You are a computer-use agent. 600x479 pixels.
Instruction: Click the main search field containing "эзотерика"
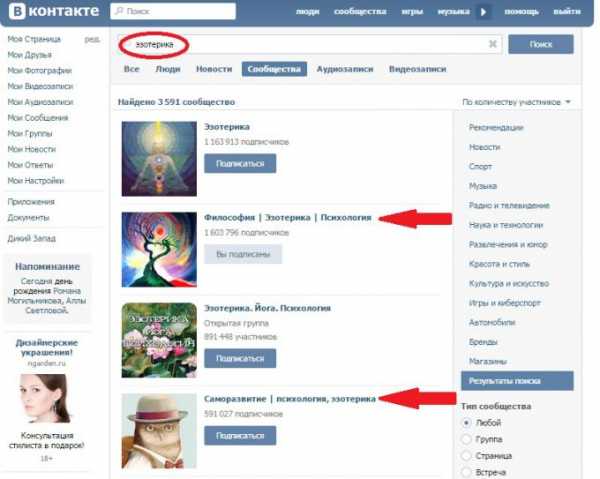tap(309, 44)
